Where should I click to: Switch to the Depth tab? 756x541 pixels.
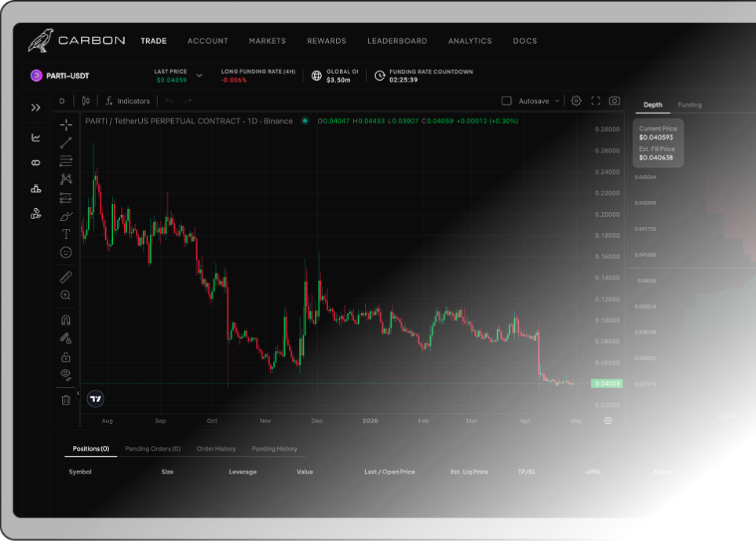(653, 104)
